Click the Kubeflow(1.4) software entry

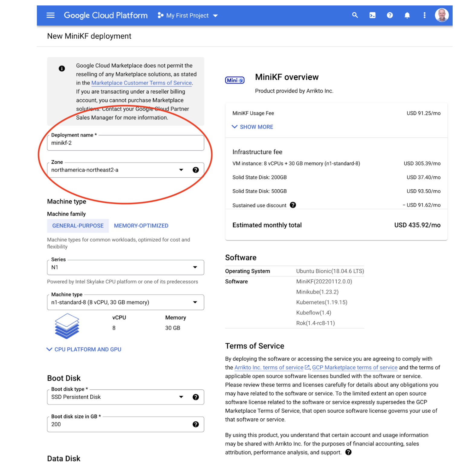click(x=314, y=313)
